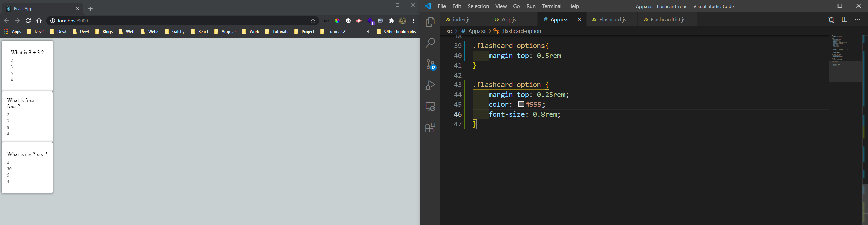
Task: Click the VS Code logo icon
Action: point(428,6)
